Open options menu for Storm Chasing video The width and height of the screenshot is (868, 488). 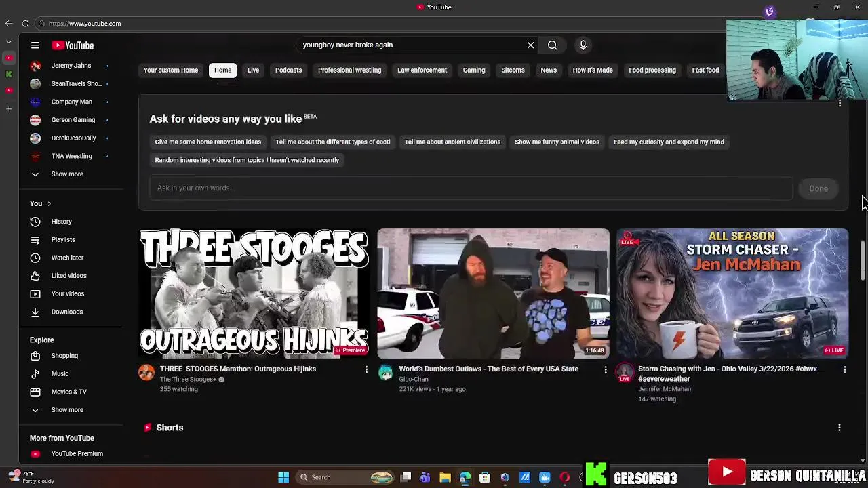(x=844, y=369)
